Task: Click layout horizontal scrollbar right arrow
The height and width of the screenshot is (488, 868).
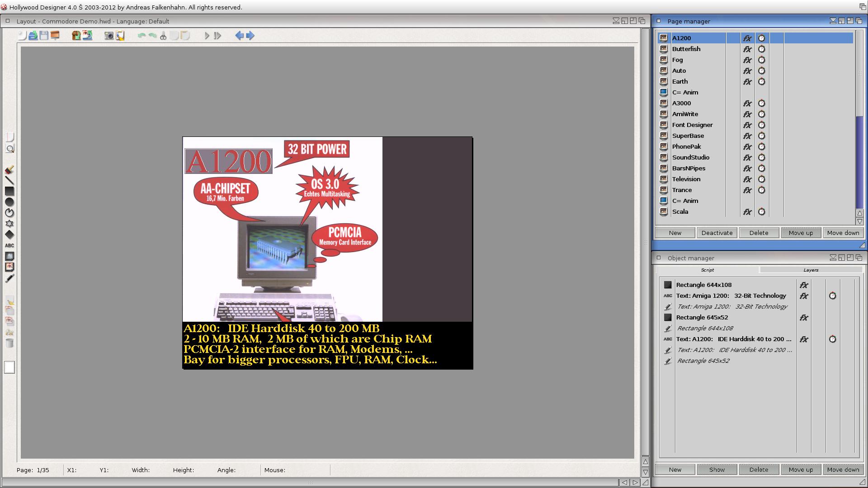Action: point(635,482)
